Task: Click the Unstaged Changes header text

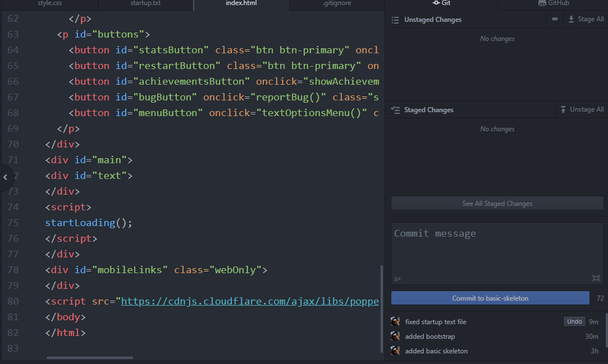Action: pyautogui.click(x=433, y=20)
